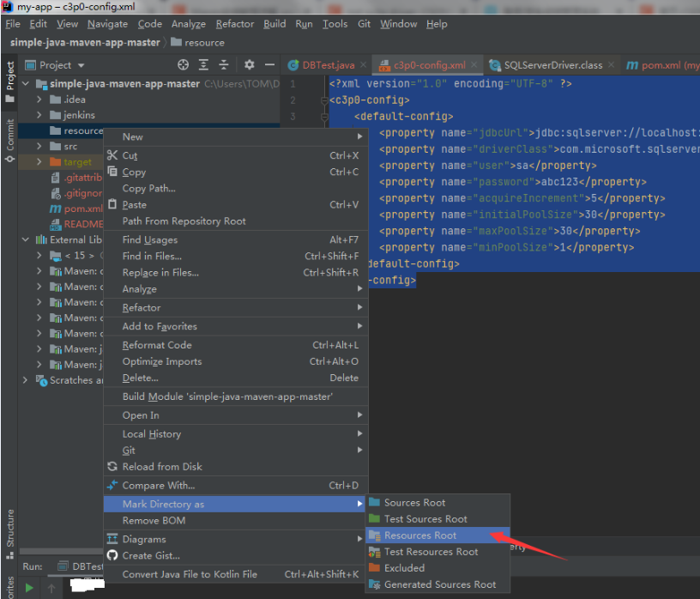
Task: Open the Structure tool window from the sidebar
Action: 9,526
